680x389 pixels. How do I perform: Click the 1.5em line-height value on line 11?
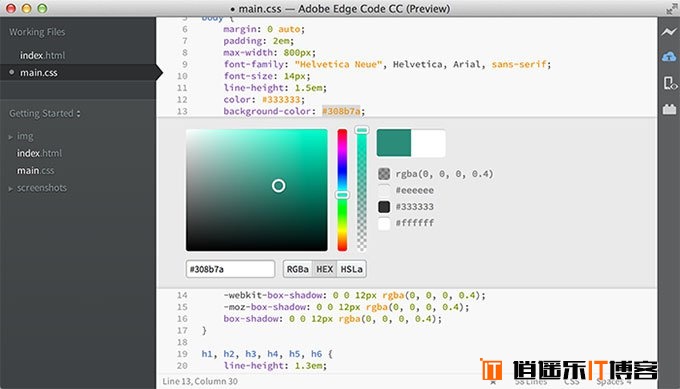coord(308,88)
